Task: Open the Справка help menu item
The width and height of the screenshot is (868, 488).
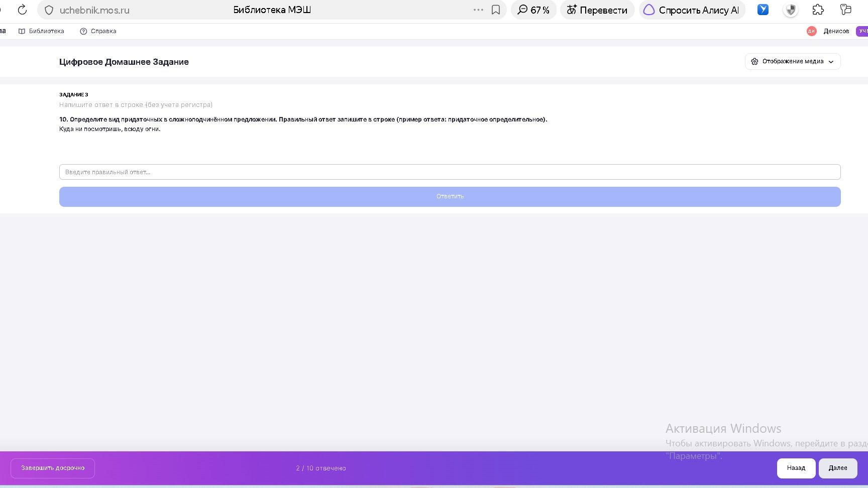Action: click(x=98, y=31)
